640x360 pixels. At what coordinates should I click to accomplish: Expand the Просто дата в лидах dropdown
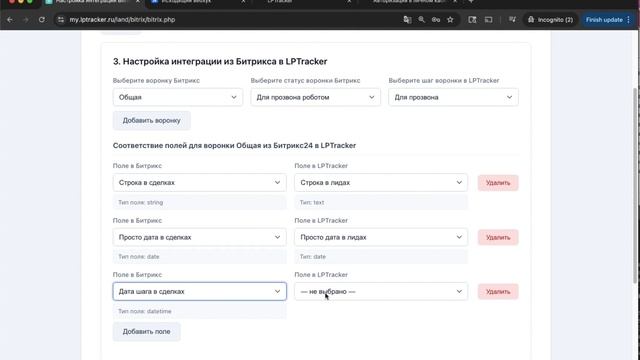tap(381, 237)
